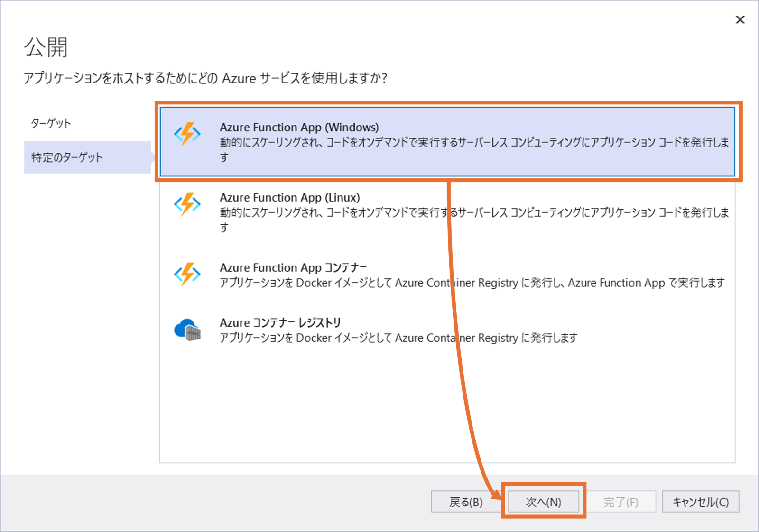This screenshot has width=759, height=532.
Task: Click the Windows option description text
Action: point(474,150)
